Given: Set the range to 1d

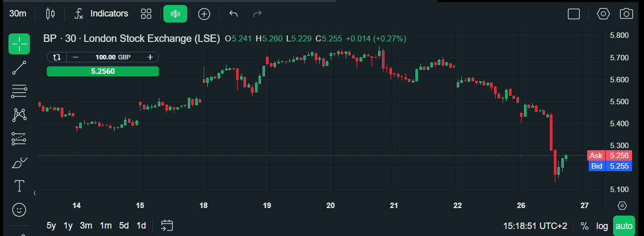Looking at the screenshot, I should 141,226.
